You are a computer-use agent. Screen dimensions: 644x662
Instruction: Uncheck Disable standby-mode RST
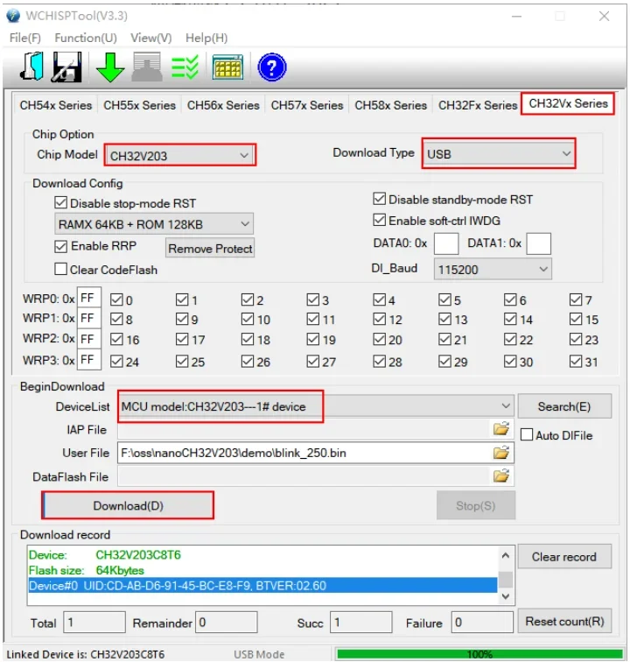(x=379, y=200)
